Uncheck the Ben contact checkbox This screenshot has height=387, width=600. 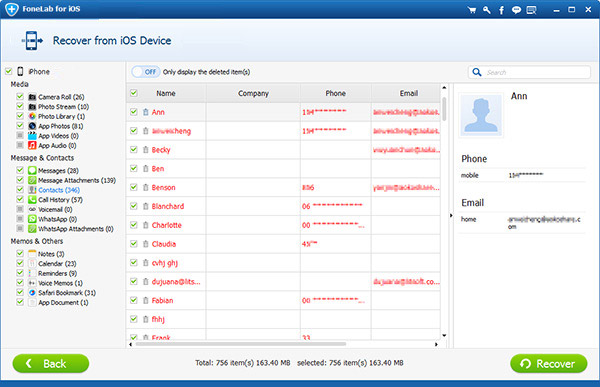coord(134,168)
